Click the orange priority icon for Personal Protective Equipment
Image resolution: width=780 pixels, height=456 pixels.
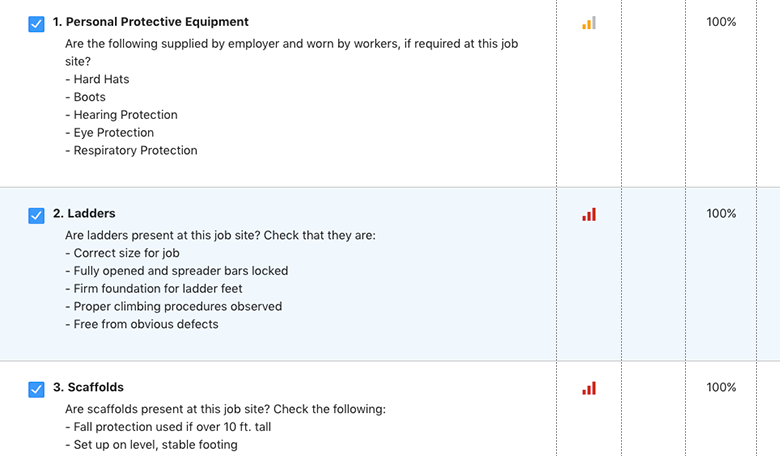[x=589, y=22]
